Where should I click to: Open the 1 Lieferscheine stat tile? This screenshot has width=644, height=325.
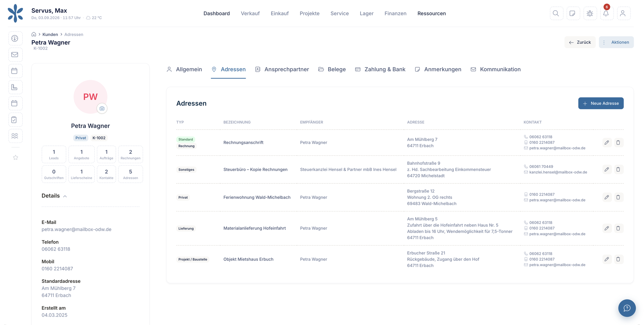tap(81, 174)
